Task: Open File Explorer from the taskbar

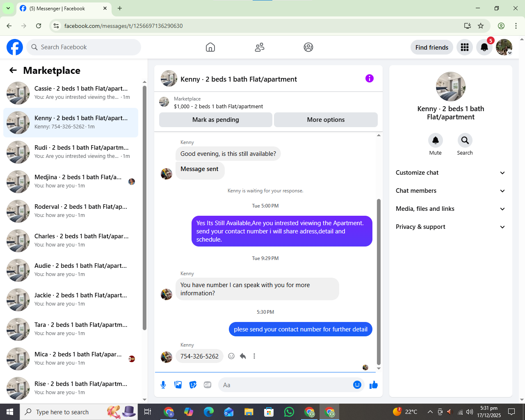Action: pos(249,412)
